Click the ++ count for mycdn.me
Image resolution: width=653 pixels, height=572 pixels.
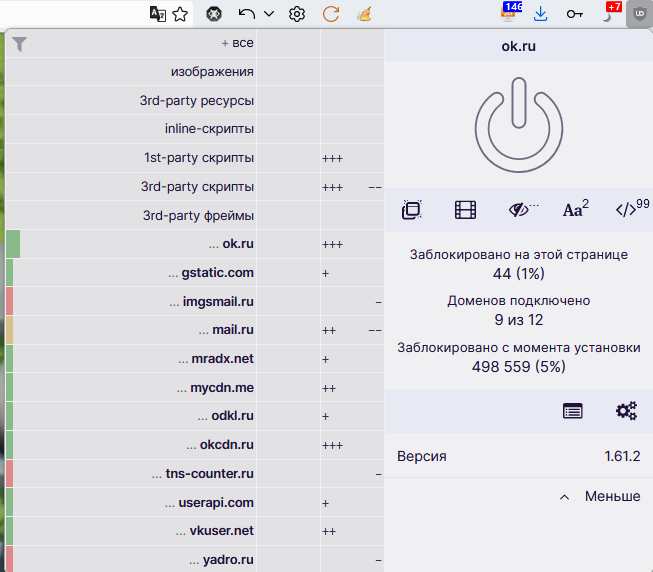tap(329, 388)
